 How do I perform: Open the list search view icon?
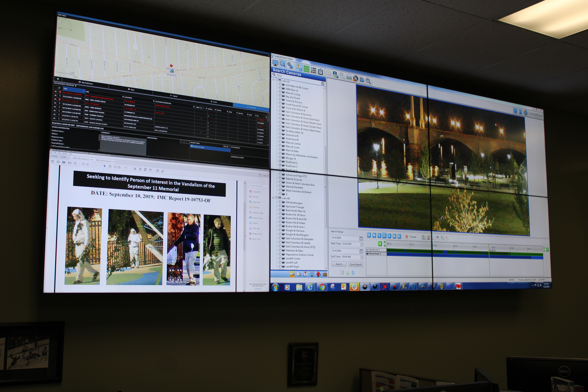click(x=314, y=70)
